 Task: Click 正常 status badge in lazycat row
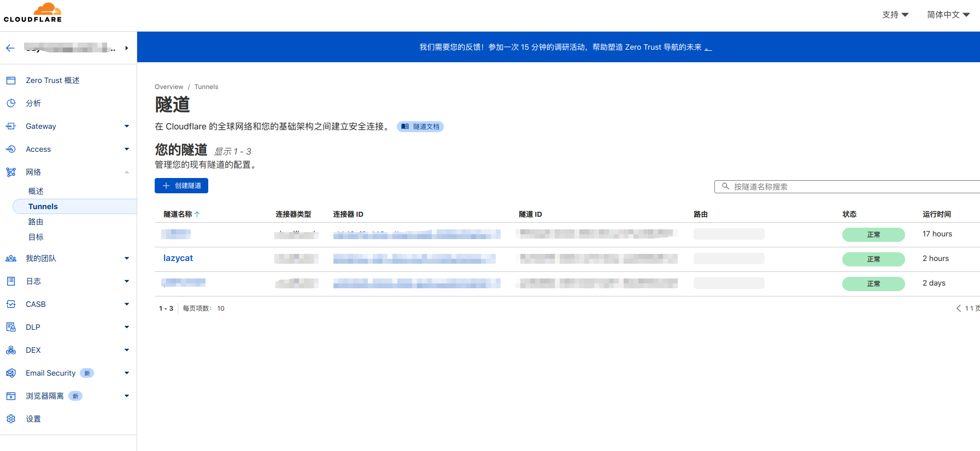pos(873,259)
